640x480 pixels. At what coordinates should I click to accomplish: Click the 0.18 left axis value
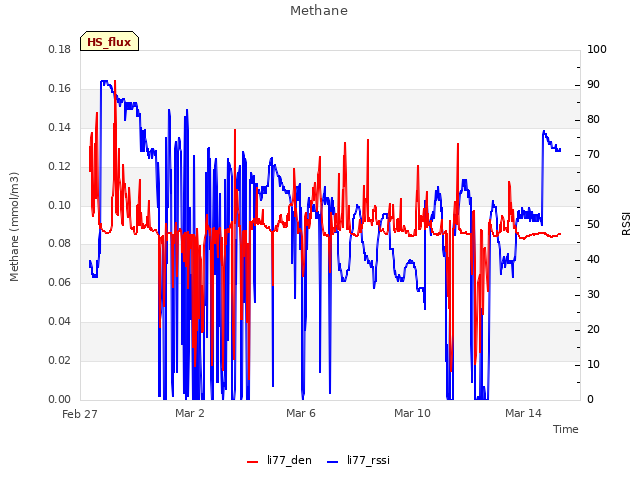click(60, 49)
